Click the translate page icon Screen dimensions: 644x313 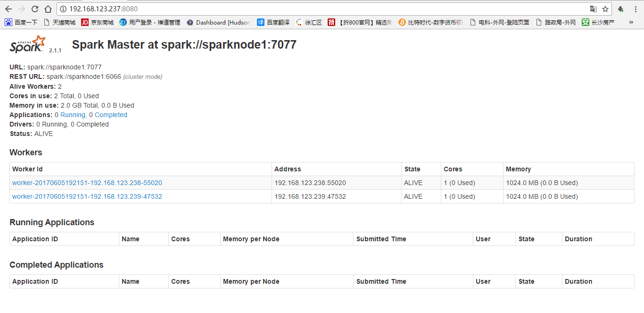[x=594, y=9]
